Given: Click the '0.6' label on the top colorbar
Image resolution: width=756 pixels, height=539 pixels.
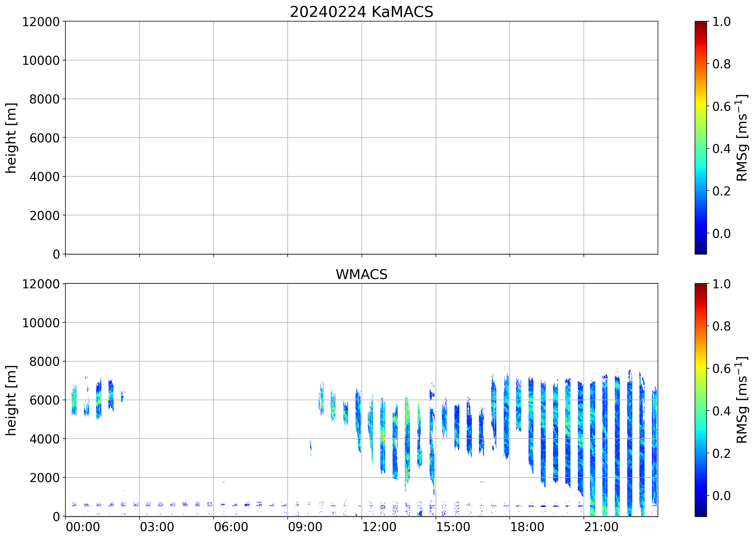Looking at the screenshot, I should coord(721,106).
